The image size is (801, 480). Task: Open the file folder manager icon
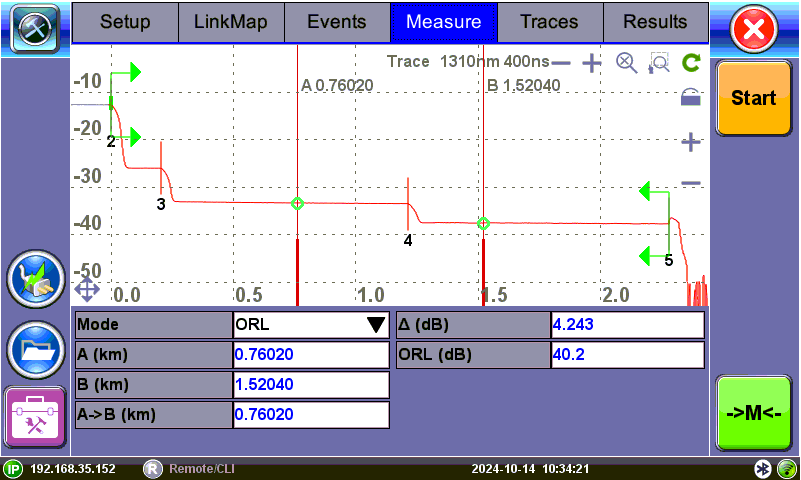pos(36,349)
